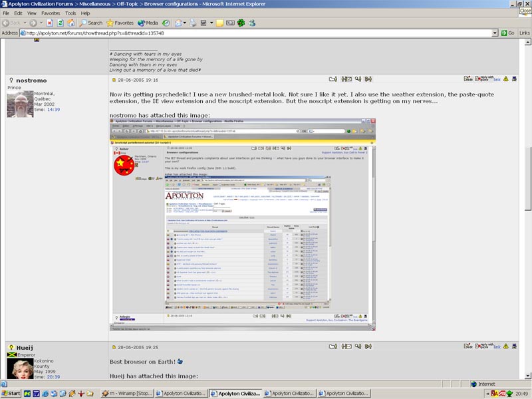Image resolution: width=532 pixels, height=399 pixels.
Task: Click nostromo's attached browser screenshot image
Action: 240,225
